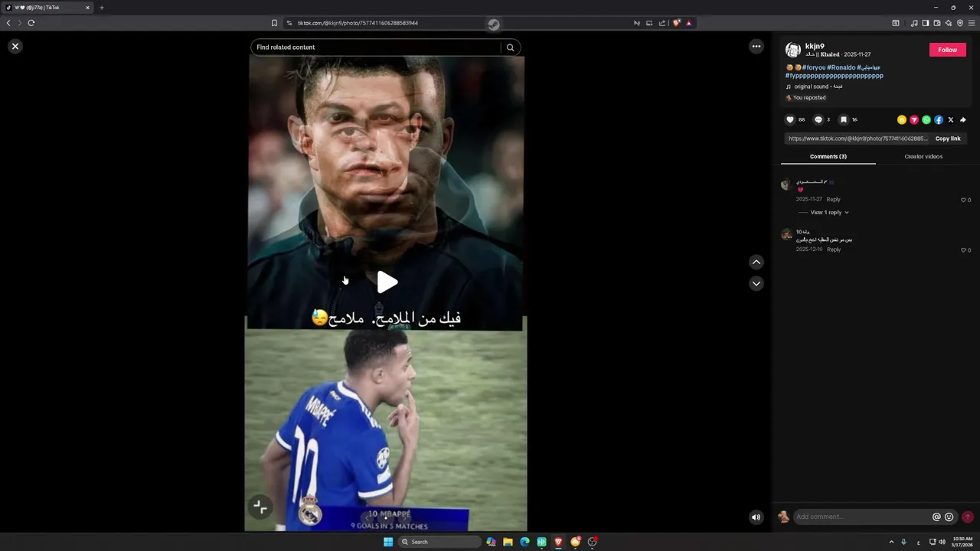Viewport: 980px width, 551px height.
Task: Share the post to Facebook
Action: click(939, 119)
